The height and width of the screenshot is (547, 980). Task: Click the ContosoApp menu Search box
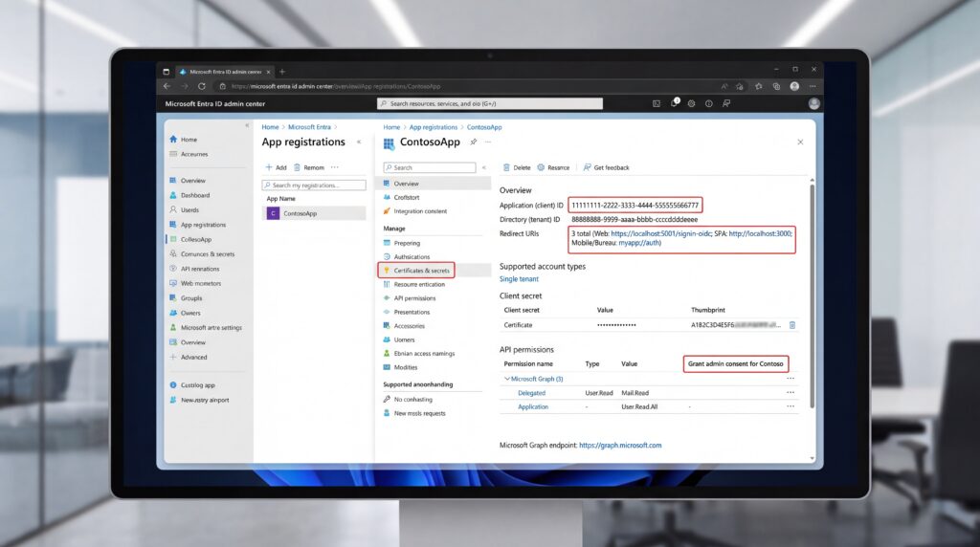430,167
